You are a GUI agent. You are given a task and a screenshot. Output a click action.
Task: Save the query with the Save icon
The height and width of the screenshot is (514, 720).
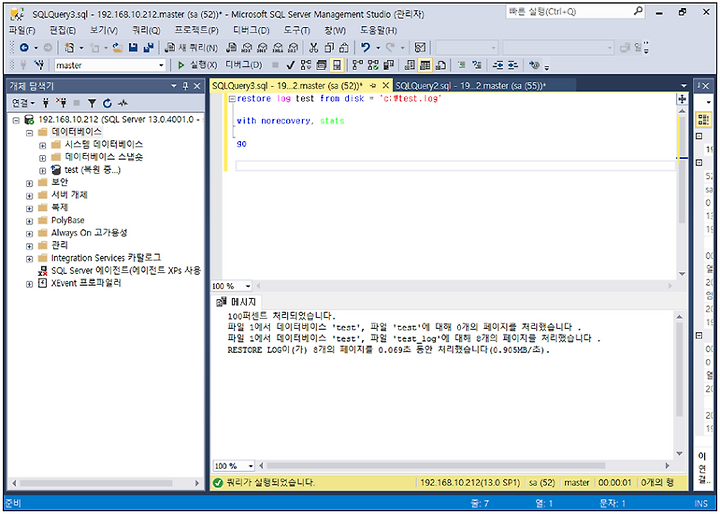[x=133, y=47]
